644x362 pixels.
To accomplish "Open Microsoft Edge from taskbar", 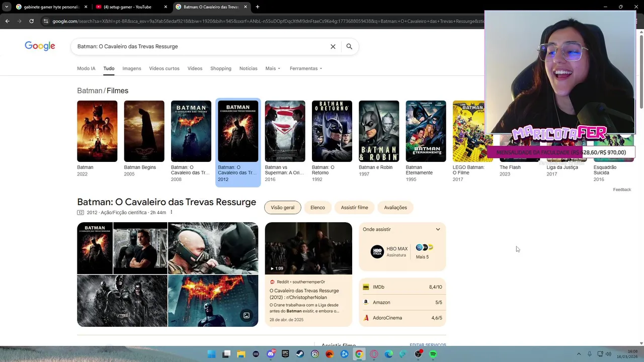I will [x=389, y=354].
